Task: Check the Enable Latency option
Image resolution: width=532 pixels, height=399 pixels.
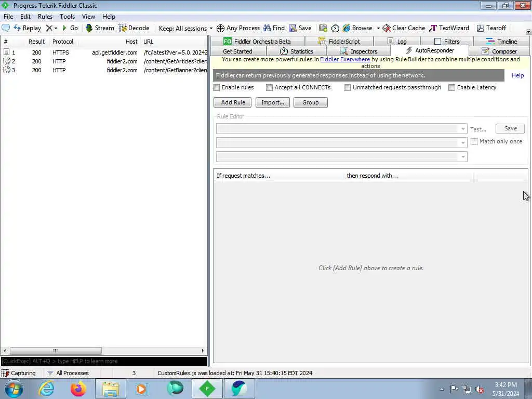Action: pos(451,87)
